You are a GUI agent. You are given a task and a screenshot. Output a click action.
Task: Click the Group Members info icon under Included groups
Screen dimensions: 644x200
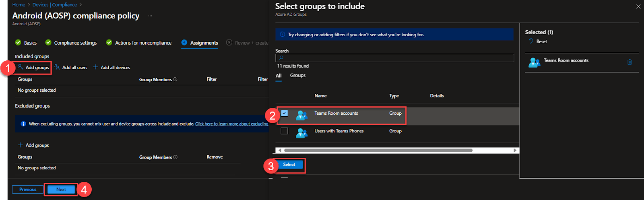175,79
